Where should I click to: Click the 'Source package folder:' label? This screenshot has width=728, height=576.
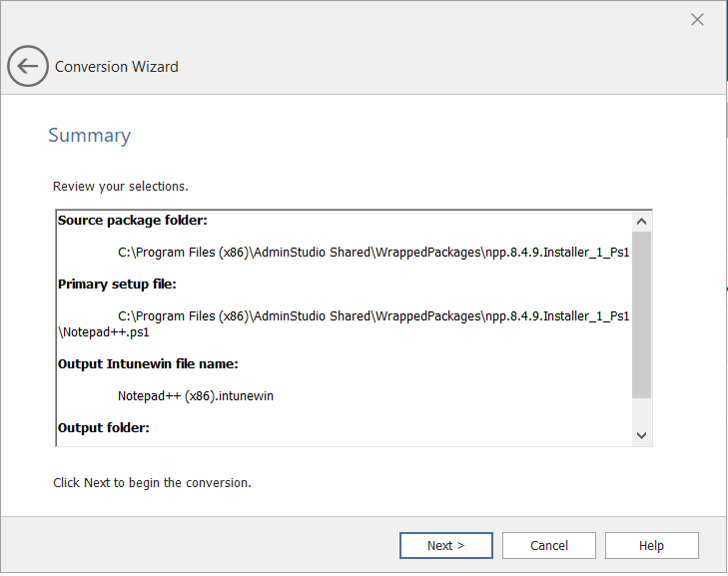[132, 221]
